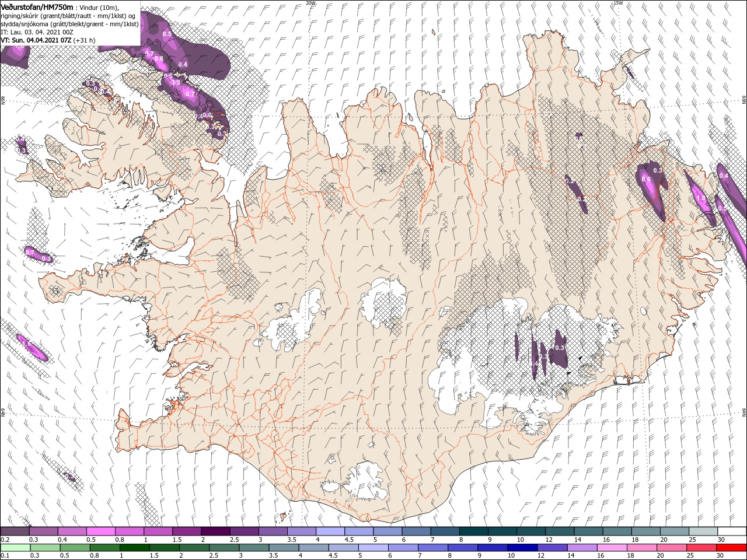Click the bright red swatch ending at rain 30
Viewport: 747px width, 560px height.
(x=732, y=548)
